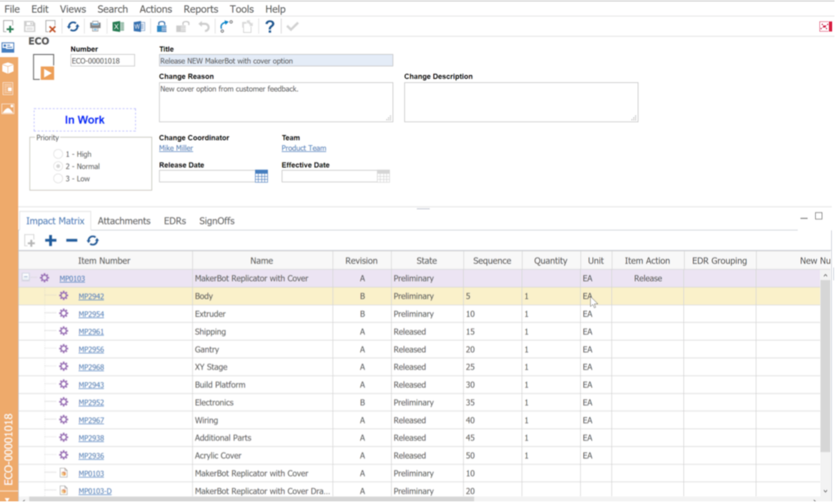
Task: Click the Refresh icon in the top toolbar
Action: (x=73, y=26)
